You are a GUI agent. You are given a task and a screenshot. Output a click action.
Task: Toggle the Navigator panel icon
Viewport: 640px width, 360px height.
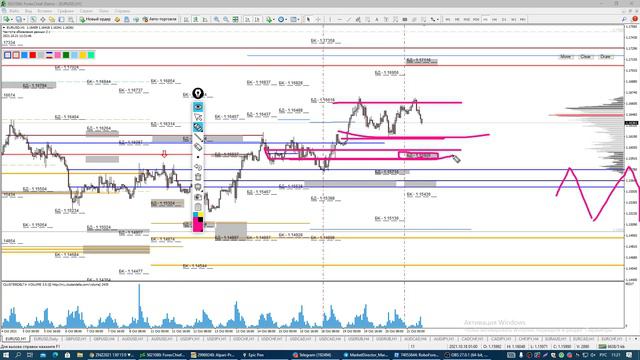[52, 19]
